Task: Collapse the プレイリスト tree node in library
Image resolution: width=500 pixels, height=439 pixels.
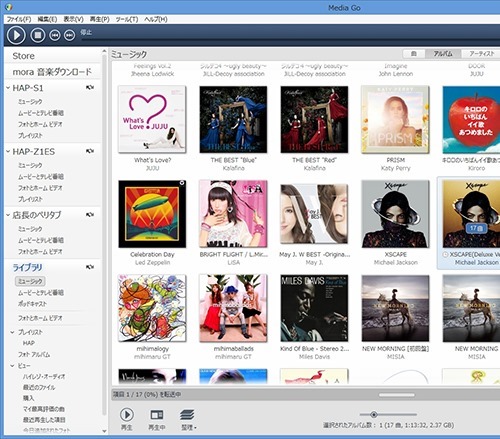Action: 12,332
